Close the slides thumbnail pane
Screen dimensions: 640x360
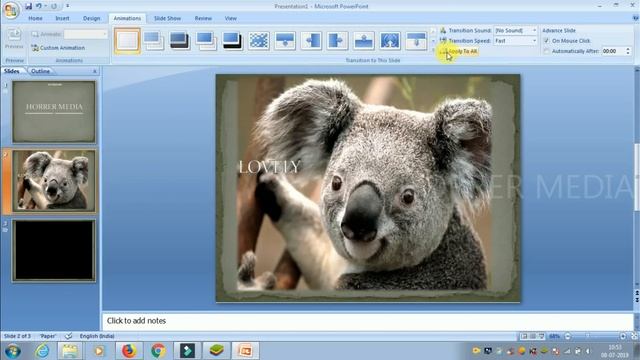[95, 71]
